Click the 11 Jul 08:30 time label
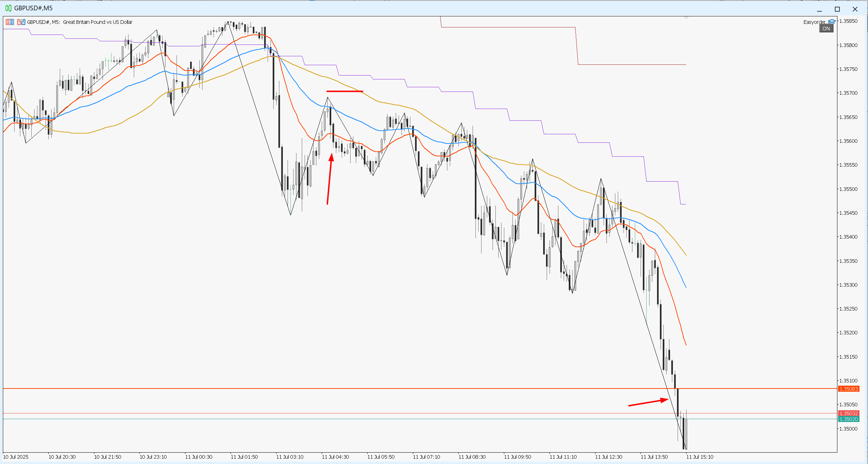 (x=472, y=457)
